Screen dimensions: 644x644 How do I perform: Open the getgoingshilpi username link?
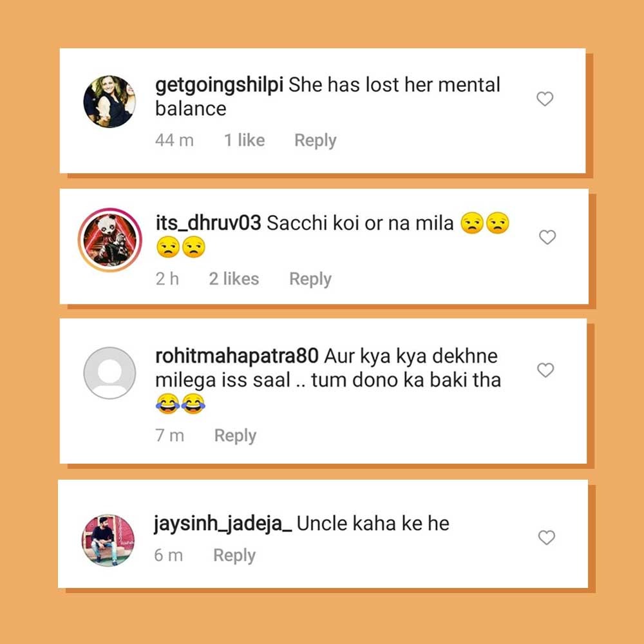(x=220, y=86)
